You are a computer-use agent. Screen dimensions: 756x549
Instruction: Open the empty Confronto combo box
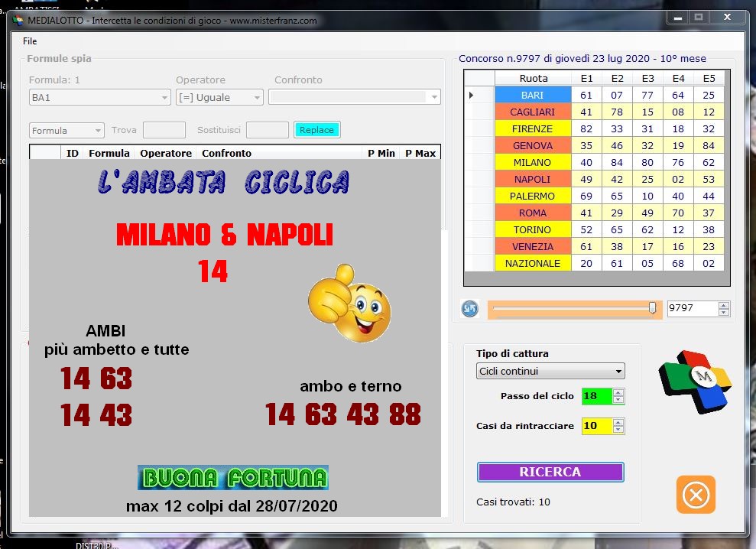434,98
